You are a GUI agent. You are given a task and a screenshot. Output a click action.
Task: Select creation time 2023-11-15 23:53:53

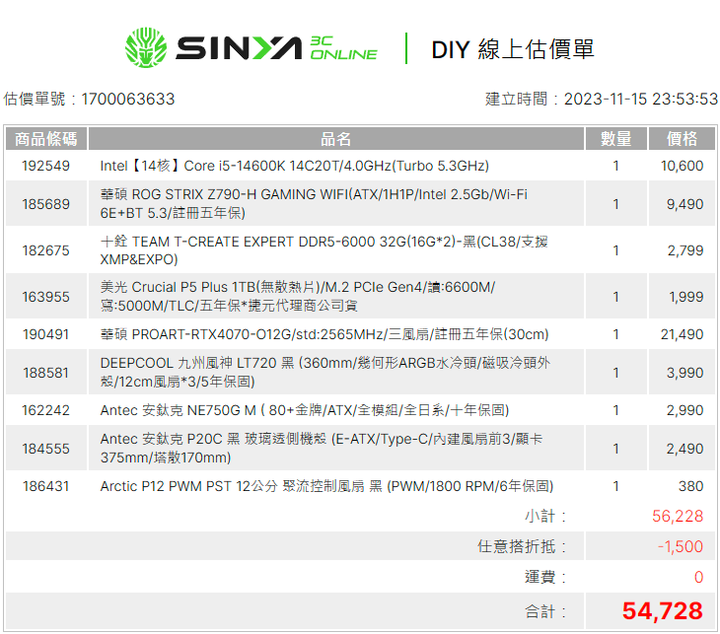tap(641, 99)
